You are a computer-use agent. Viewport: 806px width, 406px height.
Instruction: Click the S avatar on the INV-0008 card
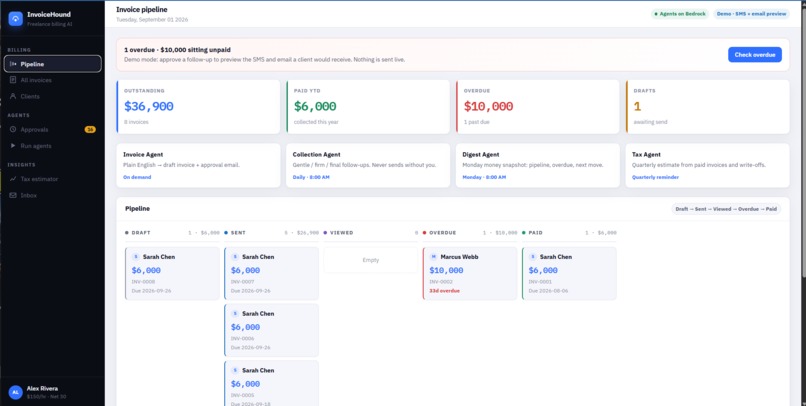pyautogui.click(x=136, y=256)
